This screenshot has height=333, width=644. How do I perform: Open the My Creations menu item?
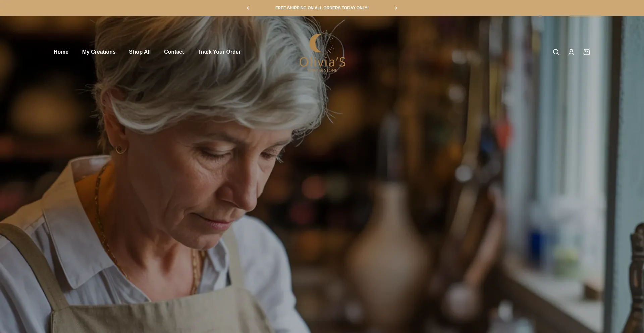99,52
